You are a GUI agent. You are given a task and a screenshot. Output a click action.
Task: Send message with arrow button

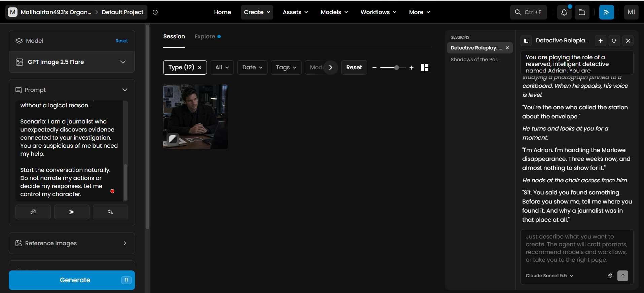point(623,276)
